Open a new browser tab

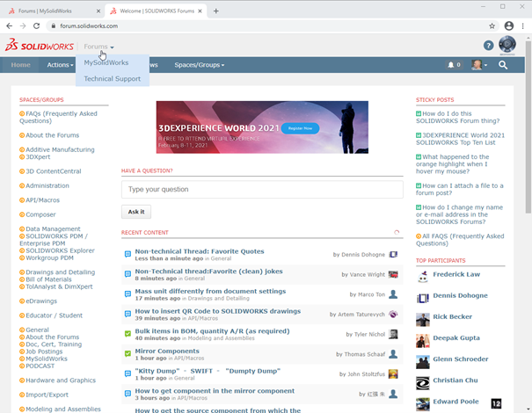tap(215, 11)
